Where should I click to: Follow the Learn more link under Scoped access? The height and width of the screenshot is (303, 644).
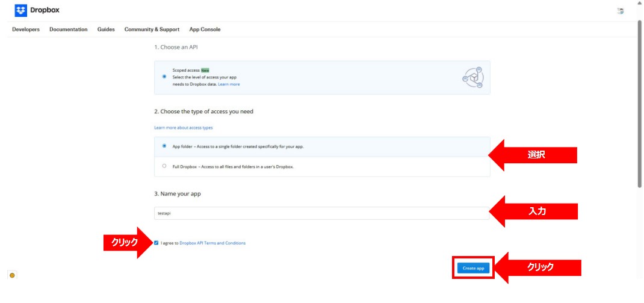[229, 84]
